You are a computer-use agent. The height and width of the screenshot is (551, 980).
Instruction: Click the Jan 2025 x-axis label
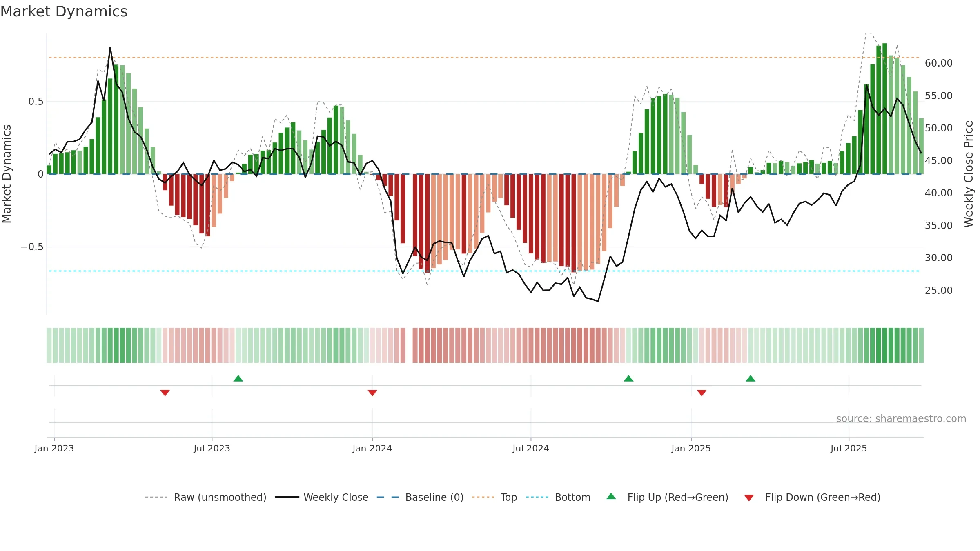point(691,448)
